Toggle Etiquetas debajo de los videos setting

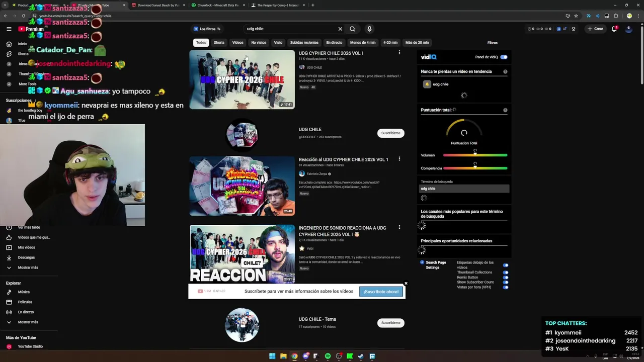[506, 265]
